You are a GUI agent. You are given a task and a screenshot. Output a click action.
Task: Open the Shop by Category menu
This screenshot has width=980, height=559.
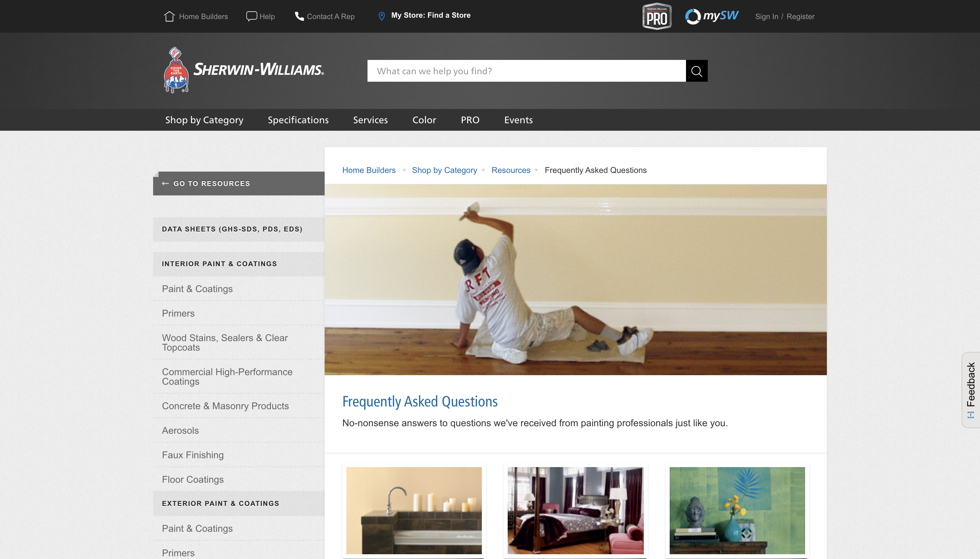[x=204, y=120]
